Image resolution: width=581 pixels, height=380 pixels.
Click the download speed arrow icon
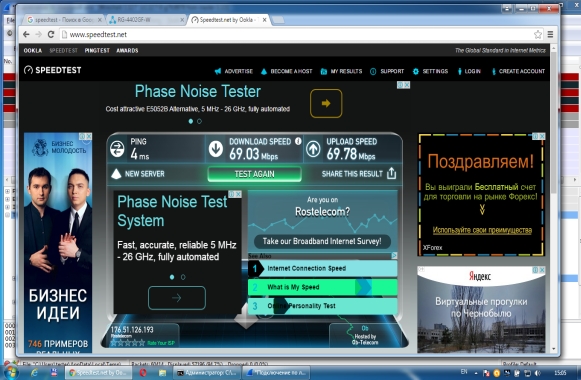216,149
